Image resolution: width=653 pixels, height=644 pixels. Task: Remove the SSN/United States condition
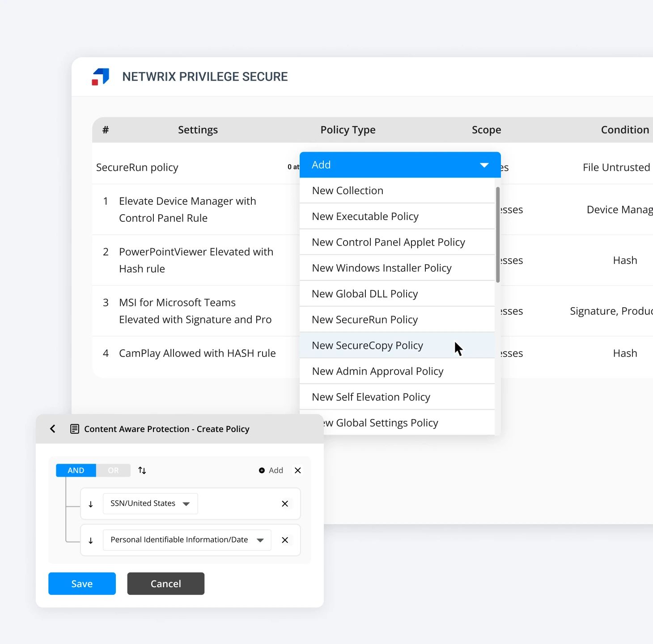pos(285,504)
